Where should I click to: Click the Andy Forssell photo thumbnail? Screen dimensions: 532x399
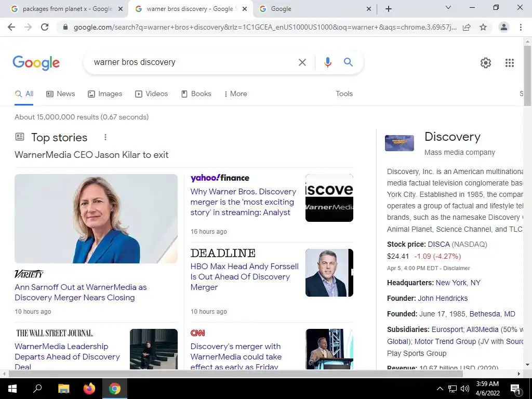coord(329,273)
